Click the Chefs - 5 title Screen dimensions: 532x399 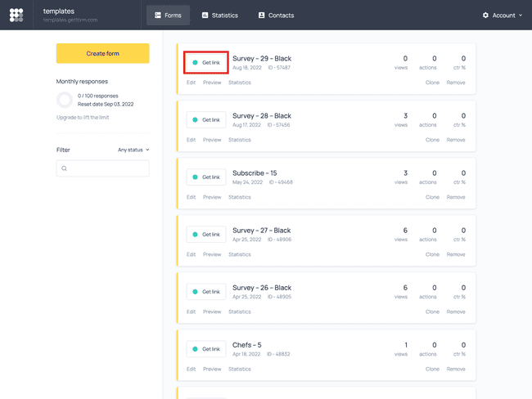coord(246,345)
